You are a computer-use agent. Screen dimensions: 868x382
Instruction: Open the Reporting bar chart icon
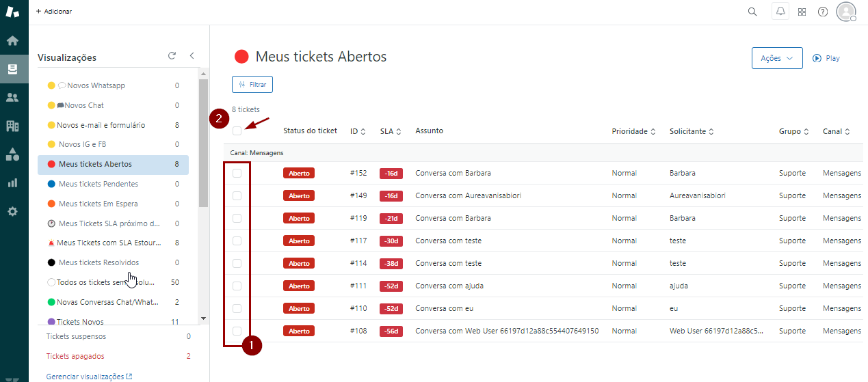(12, 182)
